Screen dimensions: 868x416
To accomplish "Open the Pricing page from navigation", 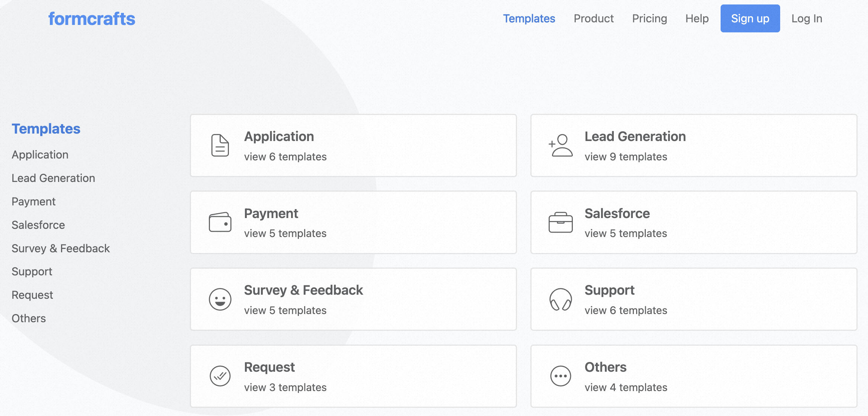I will pos(650,19).
